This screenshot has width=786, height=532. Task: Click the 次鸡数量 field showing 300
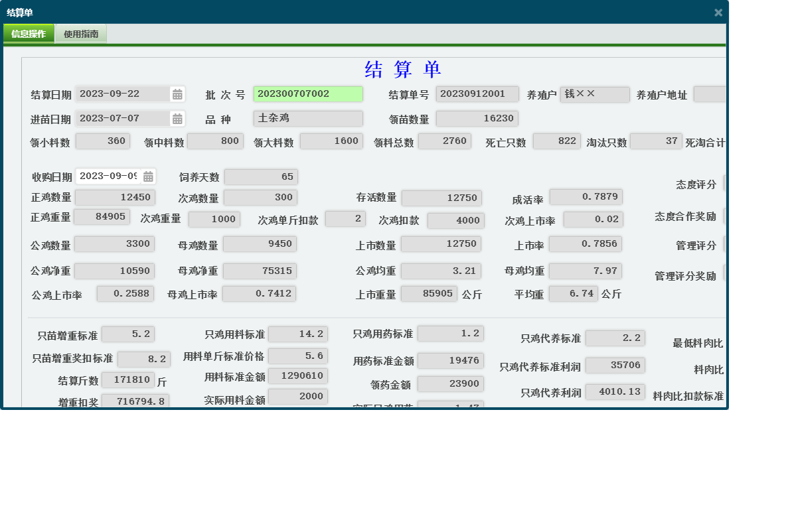click(x=261, y=196)
